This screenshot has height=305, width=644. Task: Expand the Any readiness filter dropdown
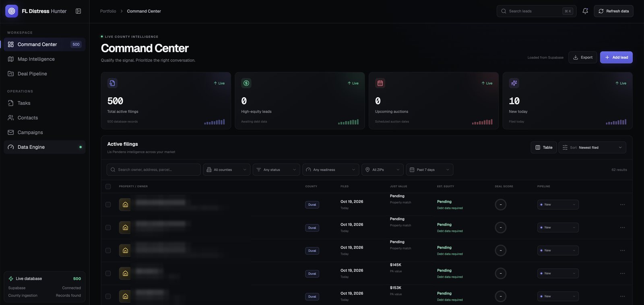tap(331, 170)
